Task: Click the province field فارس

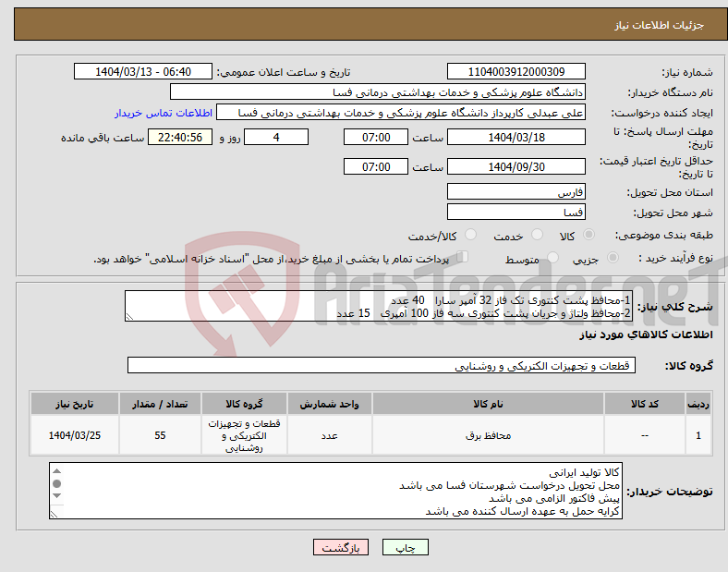Action: pyautogui.click(x=516, y=192)
